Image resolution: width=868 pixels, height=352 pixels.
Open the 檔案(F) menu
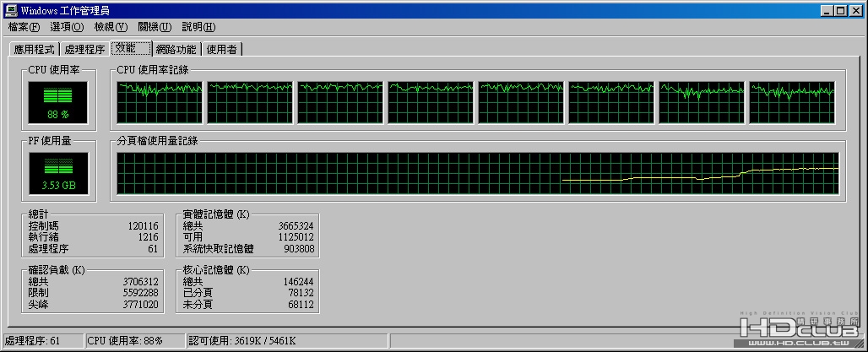24,27
